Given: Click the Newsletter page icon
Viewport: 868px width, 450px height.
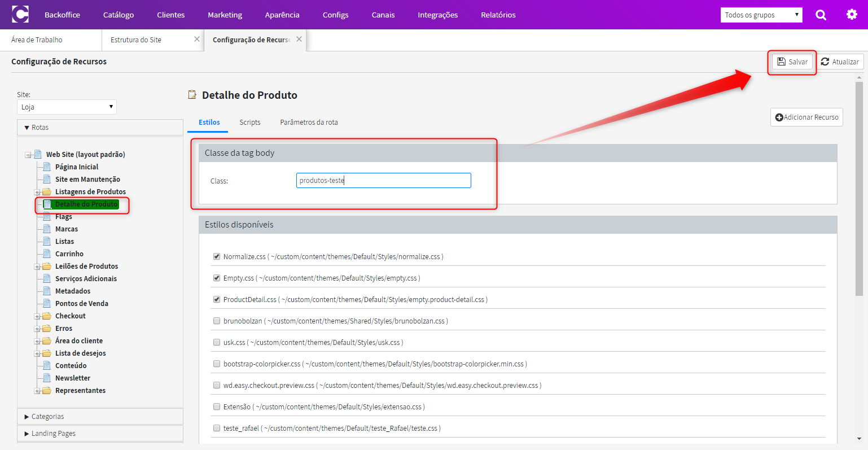Looking at the screenshot, I should (x=47, y=378).
